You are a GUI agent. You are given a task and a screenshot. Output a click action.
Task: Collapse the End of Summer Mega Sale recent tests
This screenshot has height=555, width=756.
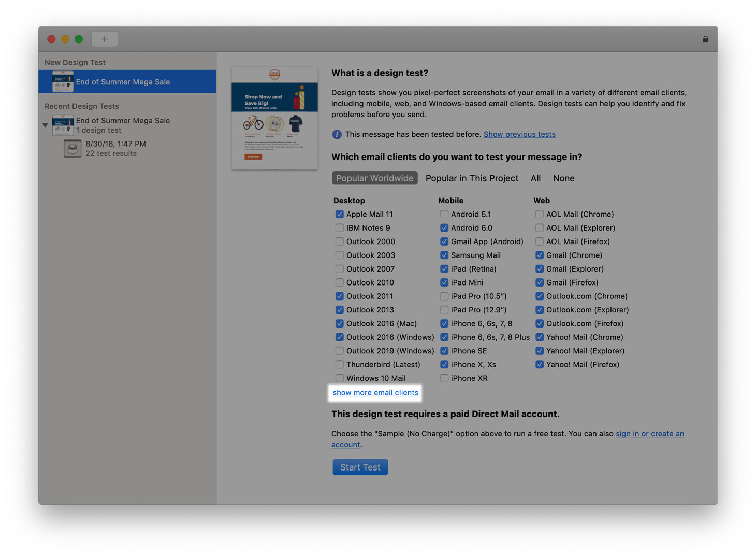(x=45, y=125)
